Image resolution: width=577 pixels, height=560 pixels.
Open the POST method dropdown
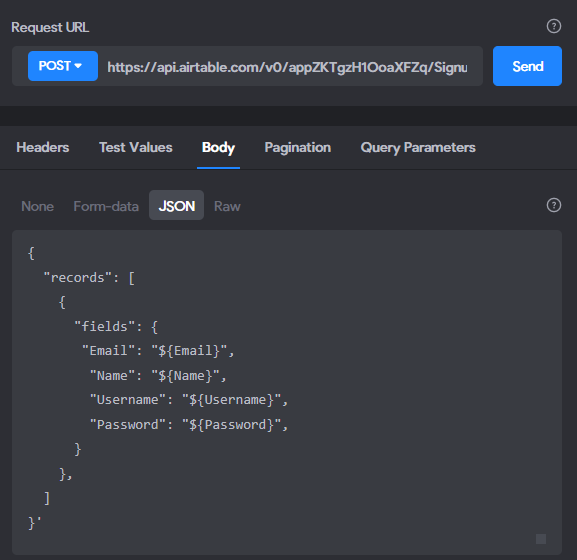pos(63,66)
